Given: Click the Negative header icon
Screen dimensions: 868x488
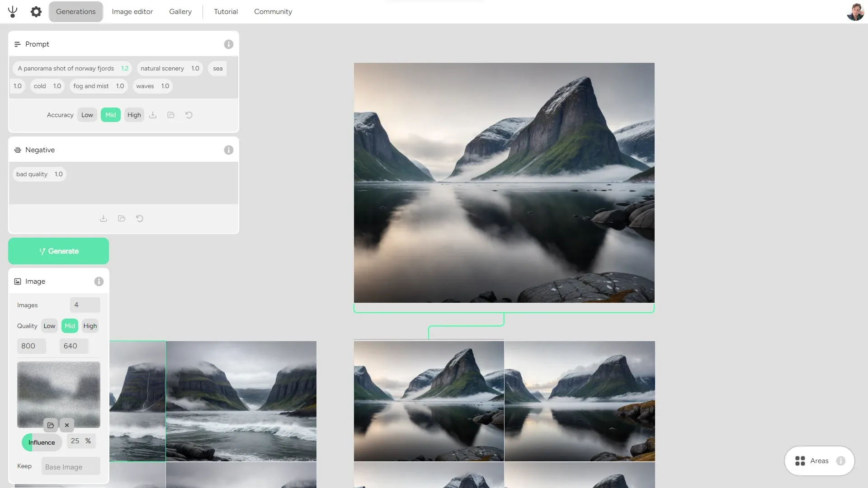Looking at the screenshot, I should (18, 150).
